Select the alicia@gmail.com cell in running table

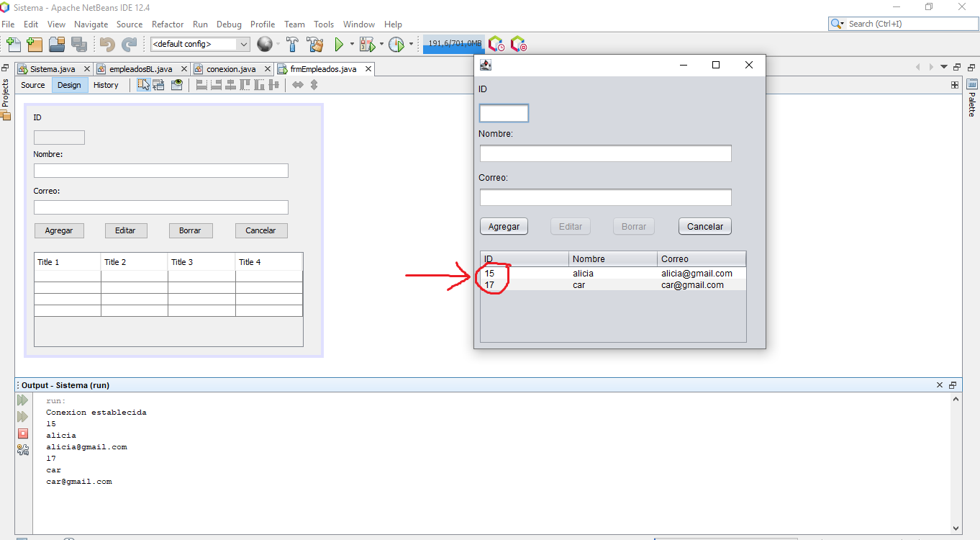702,274
